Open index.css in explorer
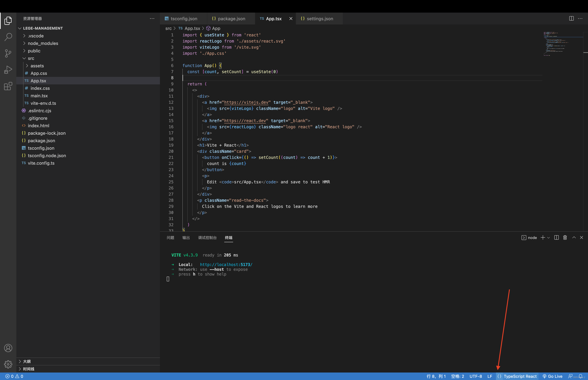Image resolution: width=588 pixels, height=380 pixels. (x=88, y=88)
